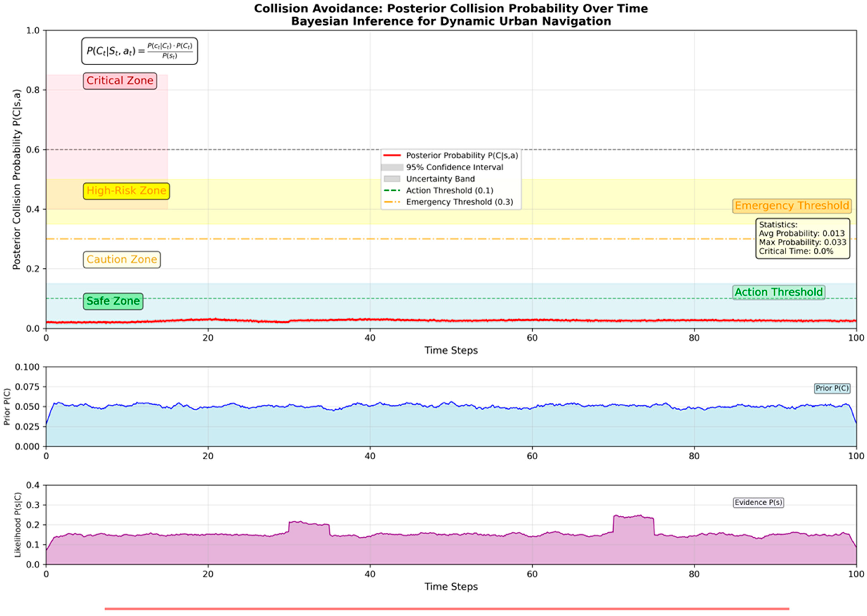Click the 'Critical Time: 0.0%' statistic
The height and width of the screenshot is (616, 867).
[x=796, y=251]
